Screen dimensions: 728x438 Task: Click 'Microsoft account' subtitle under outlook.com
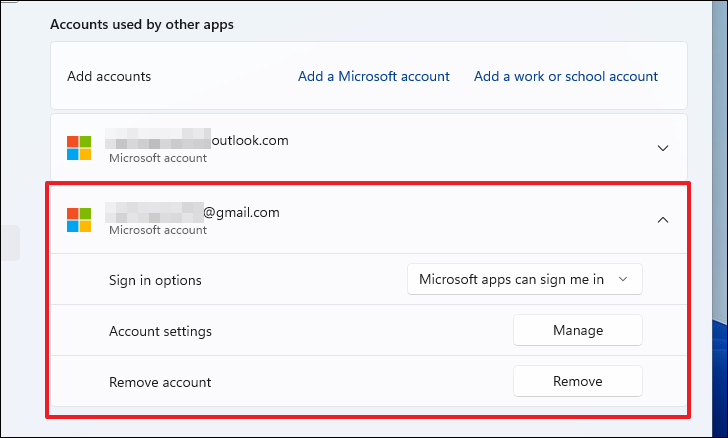click(x=158, y=158)
